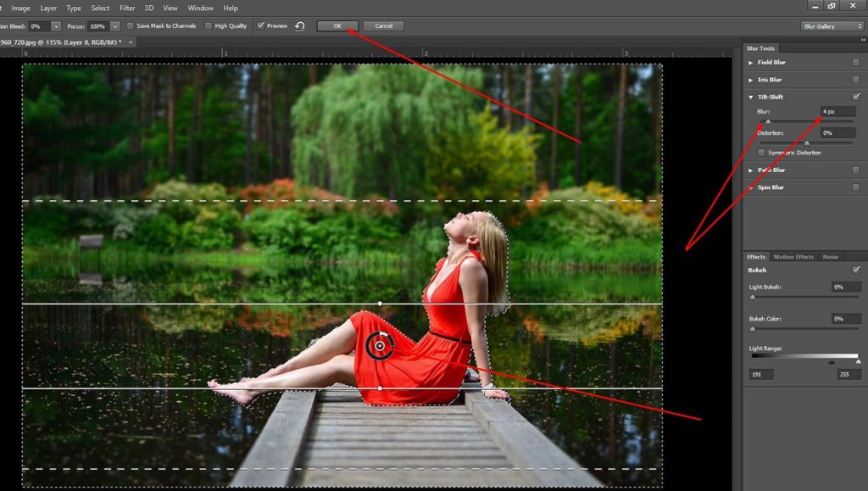Enable the Field Blur checkbox

click(x=857, y=62)
